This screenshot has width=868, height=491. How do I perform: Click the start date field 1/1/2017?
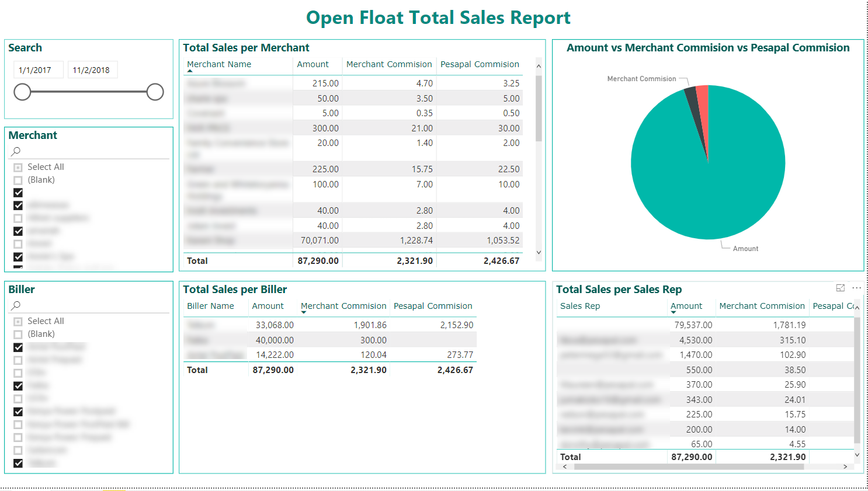pyautogui.click(x=38, y=70)
